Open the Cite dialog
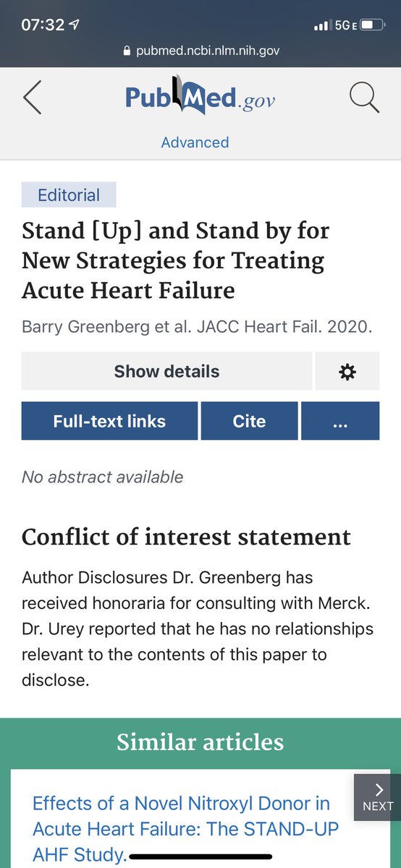 (x=249, y=421)
